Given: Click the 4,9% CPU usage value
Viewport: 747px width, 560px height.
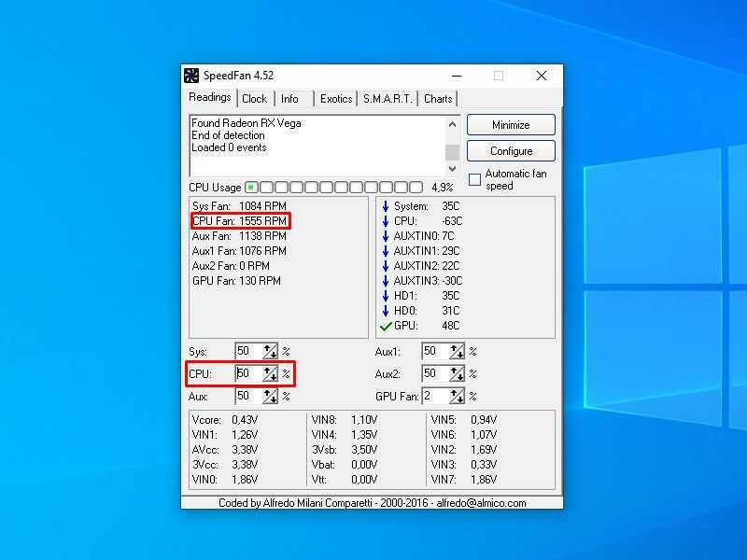Looking at the screenshot, I should pyautogui.click(x=442, y=188).
